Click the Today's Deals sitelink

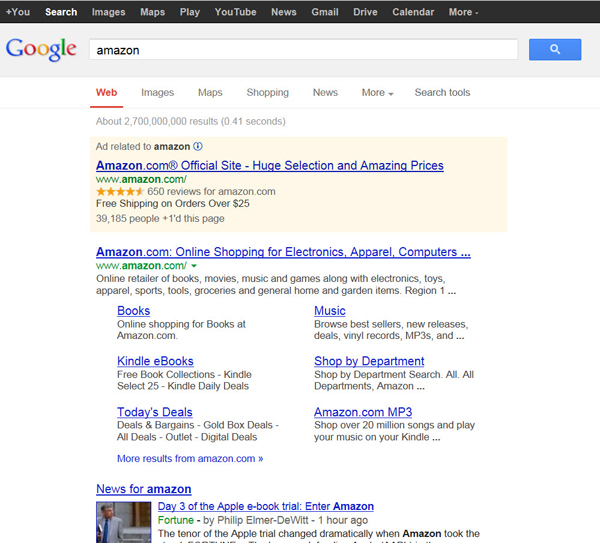click(154, 412)
